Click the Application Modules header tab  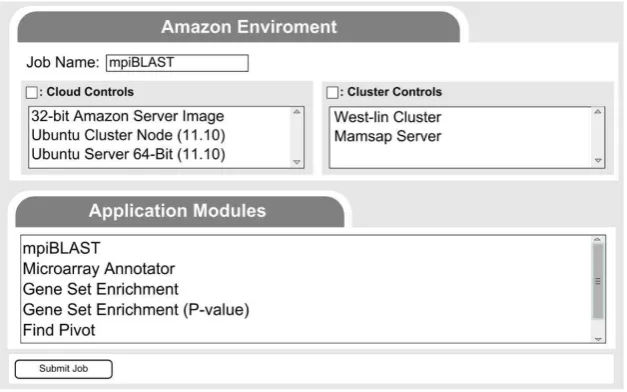click(180, 212)
